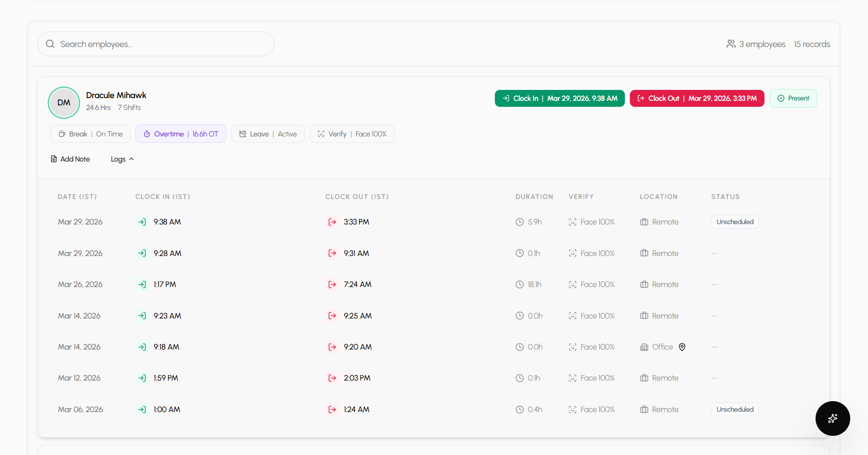Collapse the Logs section

pos(122,159)
